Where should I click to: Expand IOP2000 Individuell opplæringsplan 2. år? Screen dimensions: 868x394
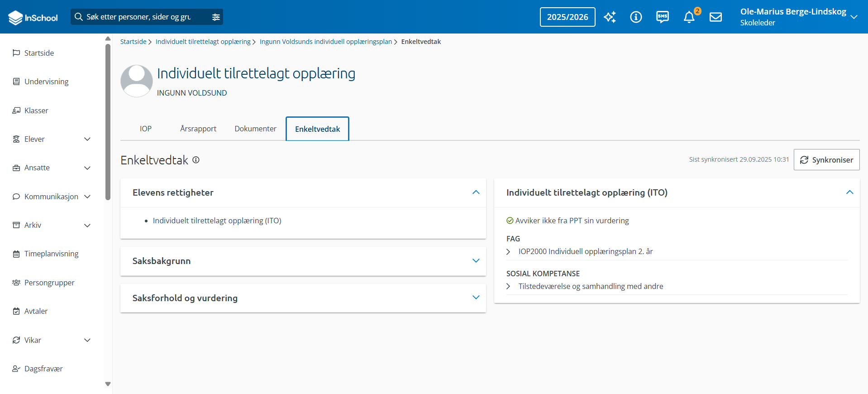pyautogui.click(x=509, y=252)
